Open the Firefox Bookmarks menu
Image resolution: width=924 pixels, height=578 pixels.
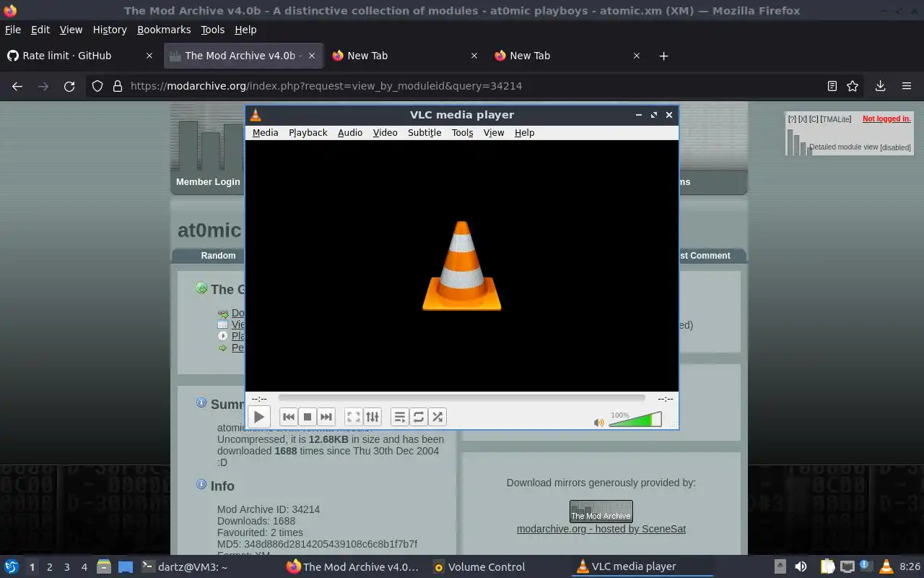tap(164, 30)
